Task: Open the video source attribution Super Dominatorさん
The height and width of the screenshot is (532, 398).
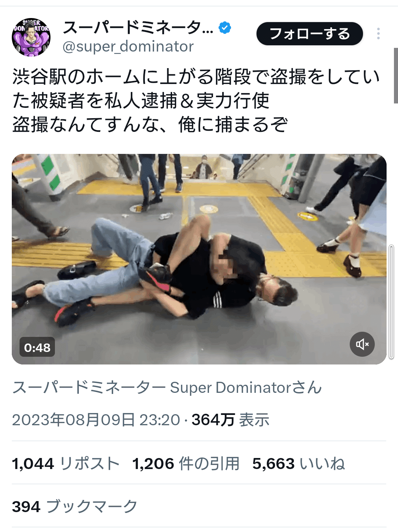Action: pyautogui.click(x=167, y=388)
